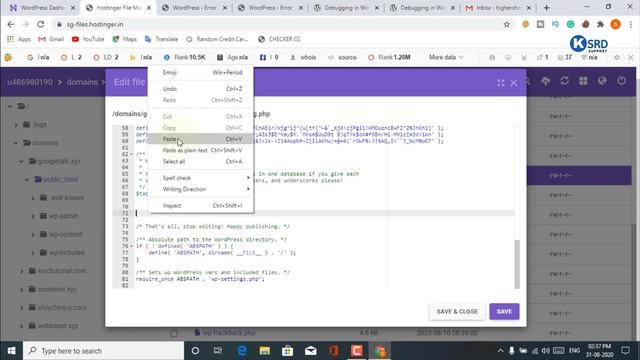The width and height of the screenshot is (640, 360).
Task: Close the Edit file dialog
Action: [x=514, y=83]
